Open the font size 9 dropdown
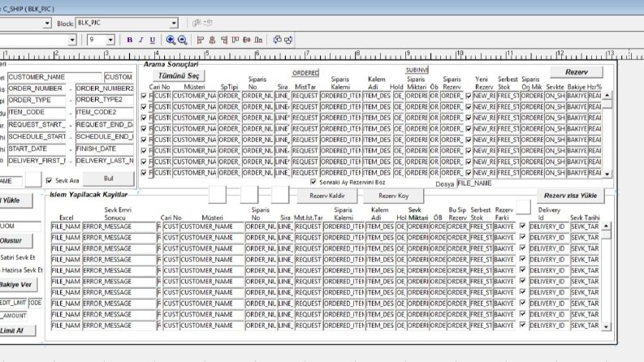The width and height of the screenshot is (644, 362). tap(110, 40)
